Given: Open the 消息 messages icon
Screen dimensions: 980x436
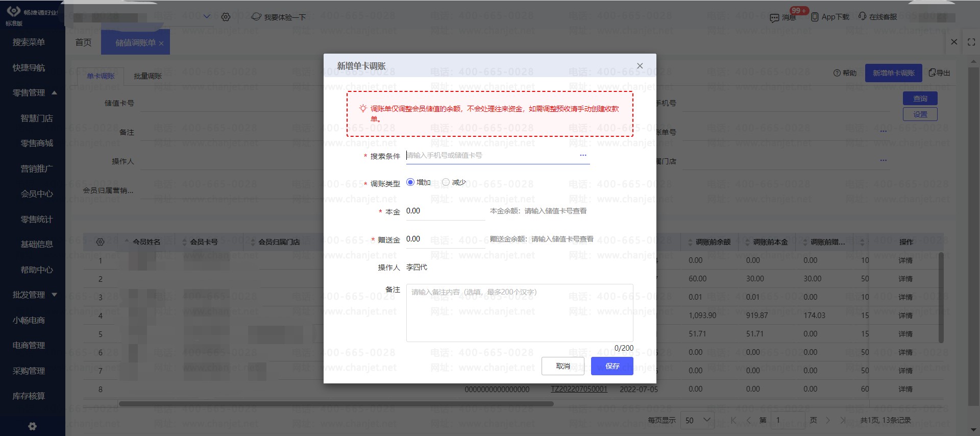Looking at the screenshot, I should tap(783, 17).
